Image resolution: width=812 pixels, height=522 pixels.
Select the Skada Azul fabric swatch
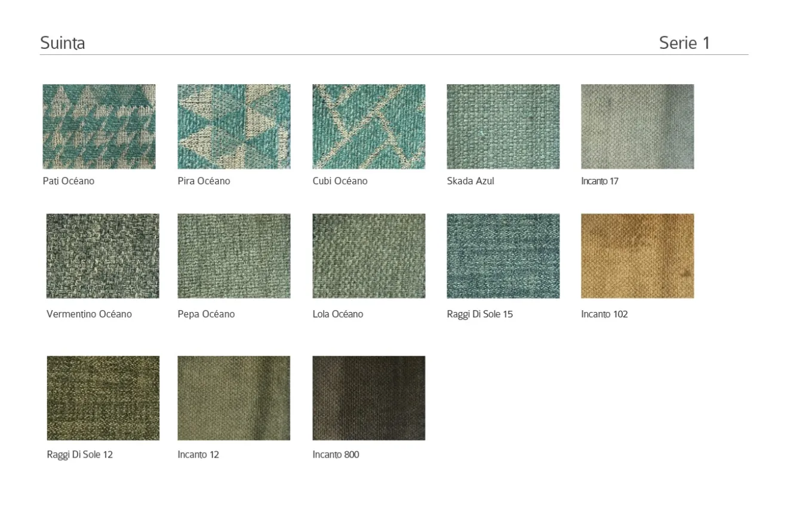(x=503, y=126)
